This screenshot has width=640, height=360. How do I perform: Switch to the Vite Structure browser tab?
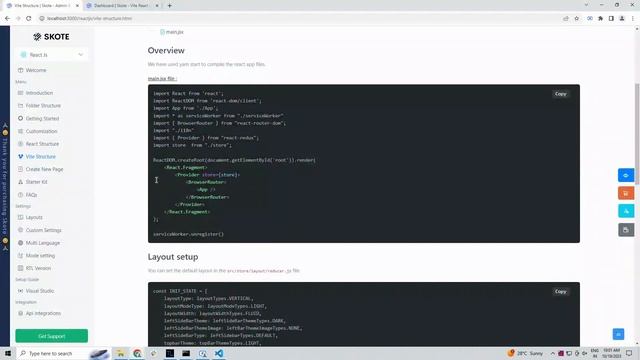point(41,6)
